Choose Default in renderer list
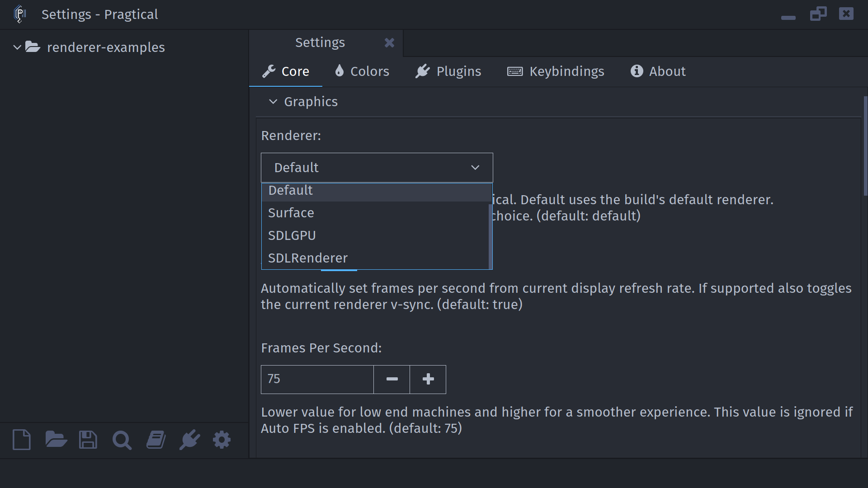868x488 pixels. [x=375, y=192]
